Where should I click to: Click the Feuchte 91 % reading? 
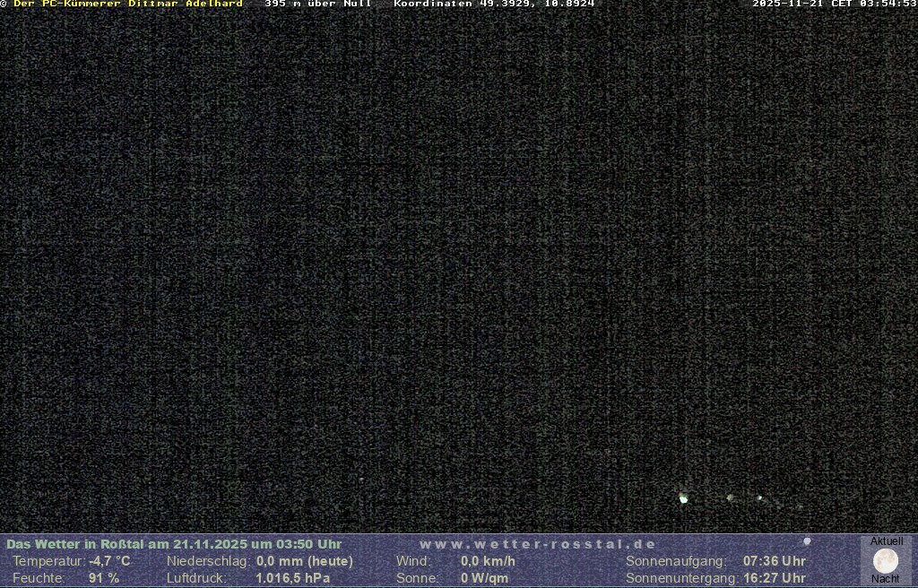tap(104, 578)
